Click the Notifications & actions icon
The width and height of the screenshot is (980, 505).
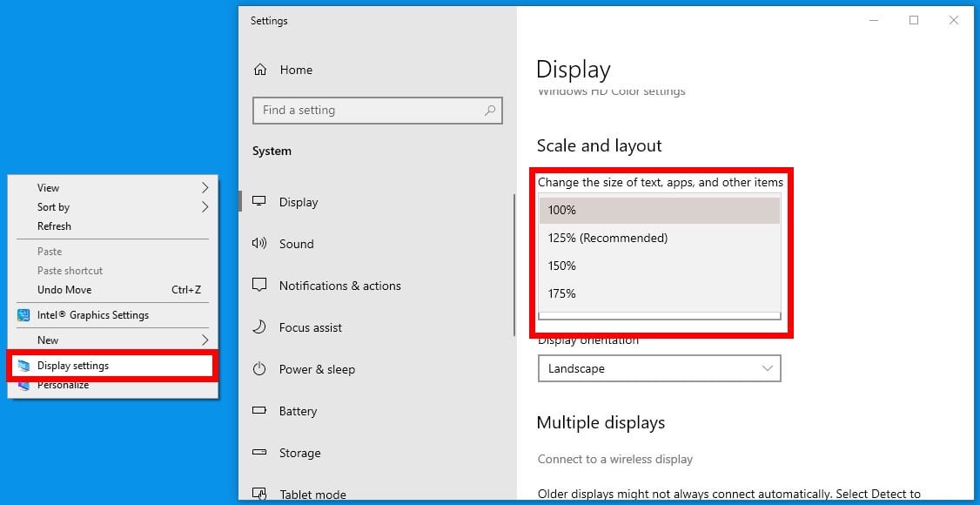[x=258, y=286]
